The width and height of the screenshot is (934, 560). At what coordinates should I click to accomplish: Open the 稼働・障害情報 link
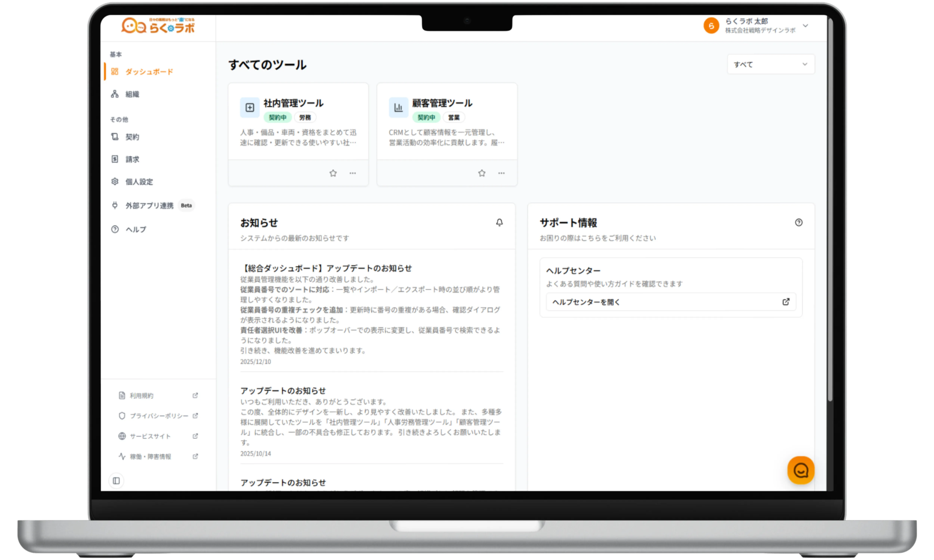pyautogui.click(x=151, y=457)
